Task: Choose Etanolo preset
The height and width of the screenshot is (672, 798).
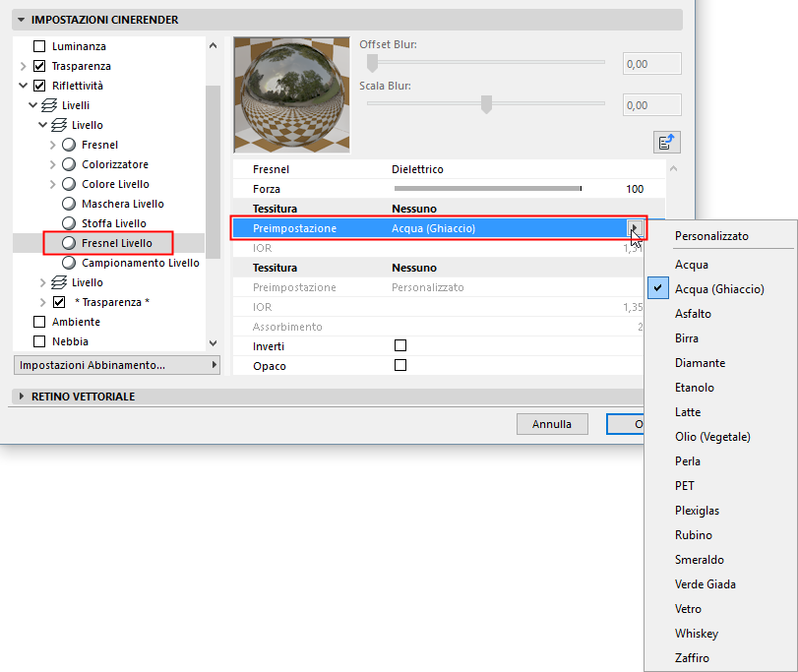Action: [x=720, y=388]
